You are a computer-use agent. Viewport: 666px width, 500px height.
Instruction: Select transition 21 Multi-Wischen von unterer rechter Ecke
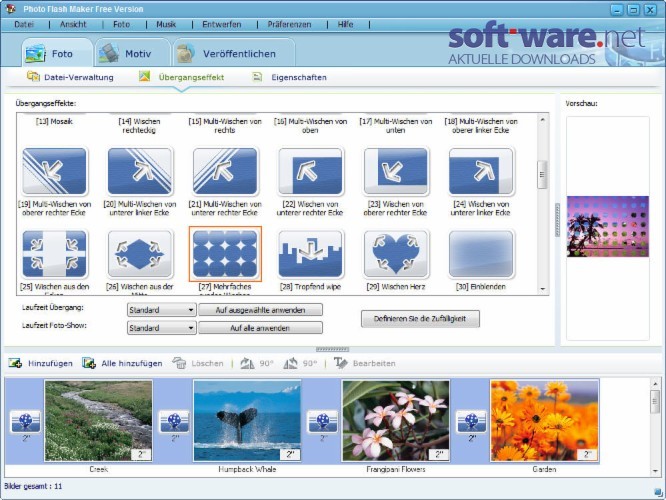(225, 171)
